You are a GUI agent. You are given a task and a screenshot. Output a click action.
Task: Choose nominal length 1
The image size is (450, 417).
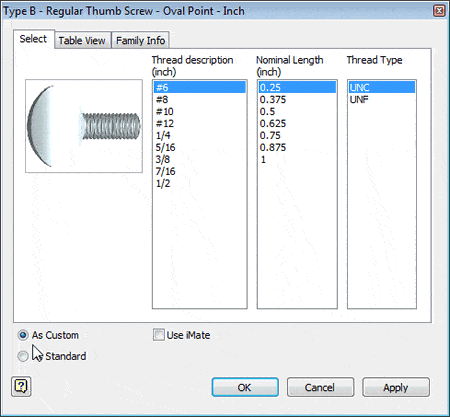[297, 160]
